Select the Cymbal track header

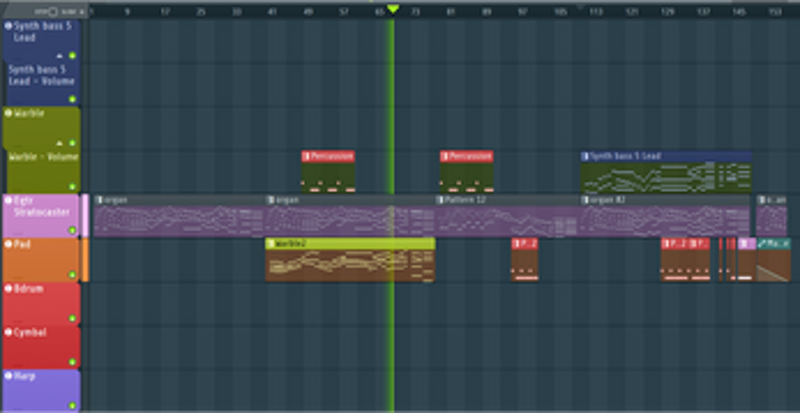coord(41,347)
